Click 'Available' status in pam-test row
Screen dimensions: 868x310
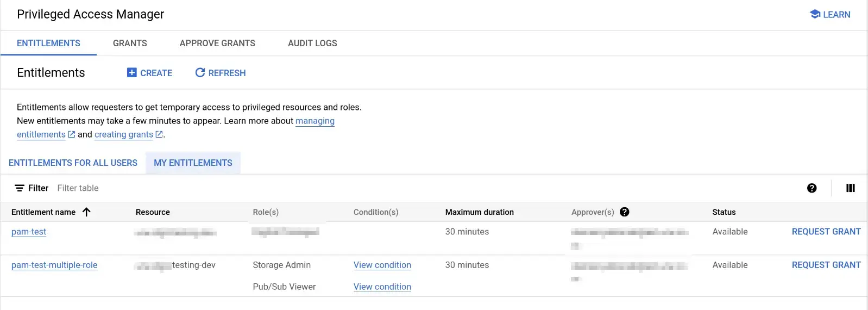[x=730, y=232]
